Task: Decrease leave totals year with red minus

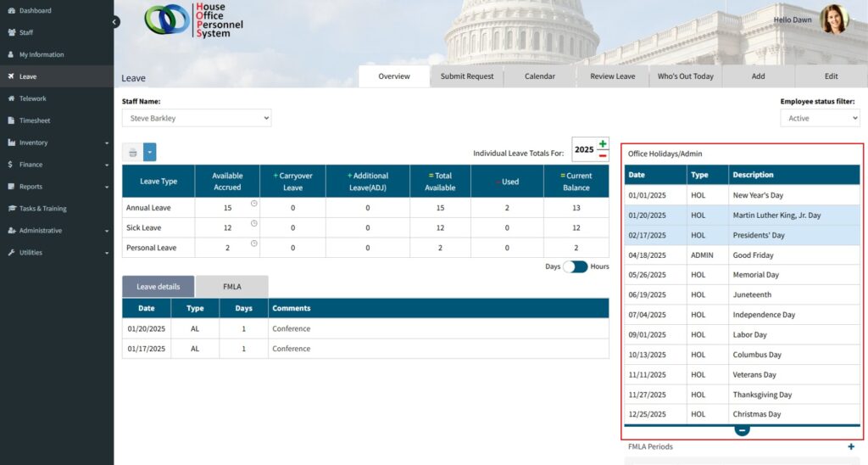Action: pyautogui.click(x=603, y=155)
